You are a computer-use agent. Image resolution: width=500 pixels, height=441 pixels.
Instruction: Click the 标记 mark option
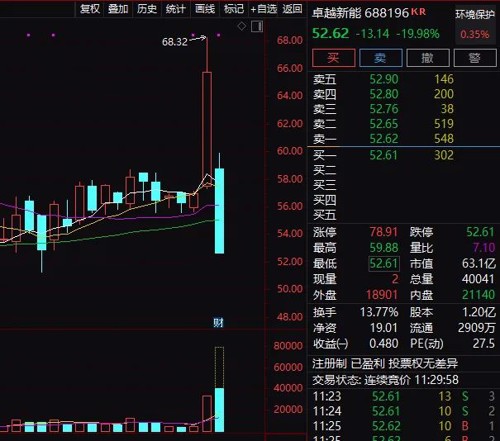[234, 9]
